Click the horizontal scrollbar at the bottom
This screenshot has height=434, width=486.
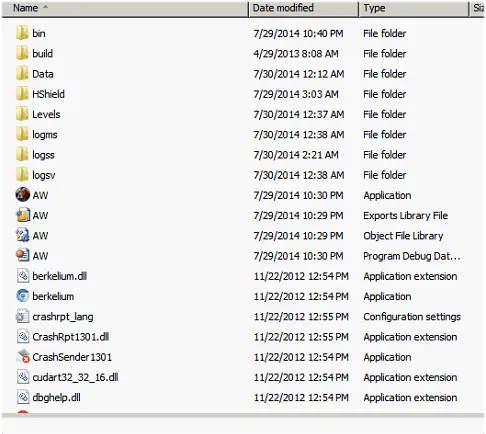tap(243, 416)
